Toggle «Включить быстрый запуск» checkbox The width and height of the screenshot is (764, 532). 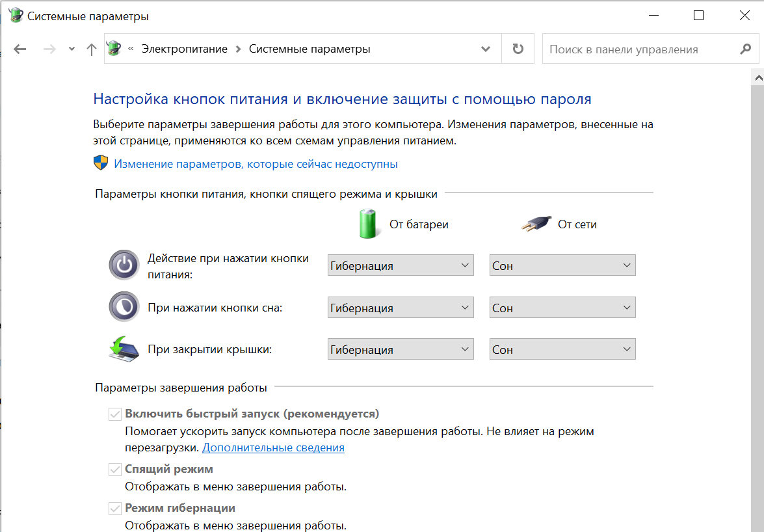pos(115,414)
